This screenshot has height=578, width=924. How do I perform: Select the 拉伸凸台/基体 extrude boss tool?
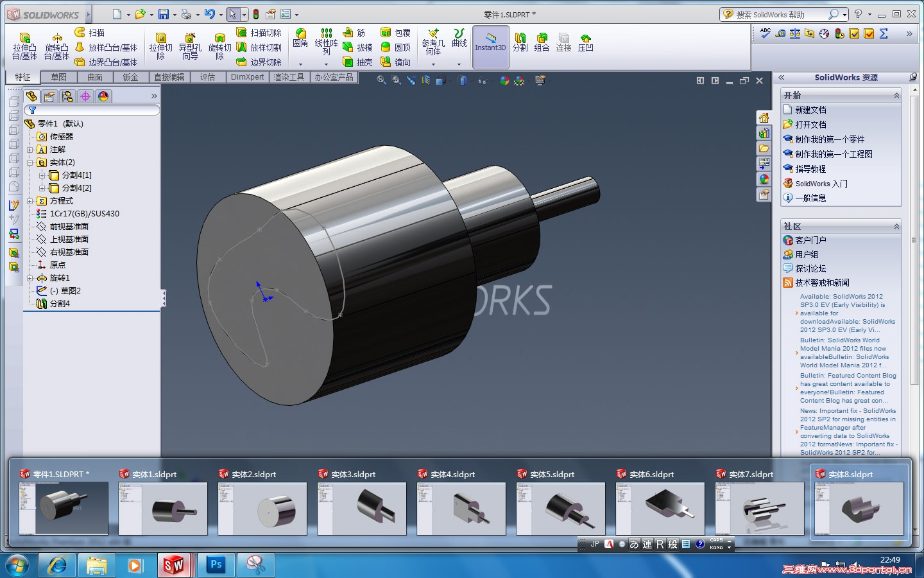pyautogui.click(x=24, y=46)
